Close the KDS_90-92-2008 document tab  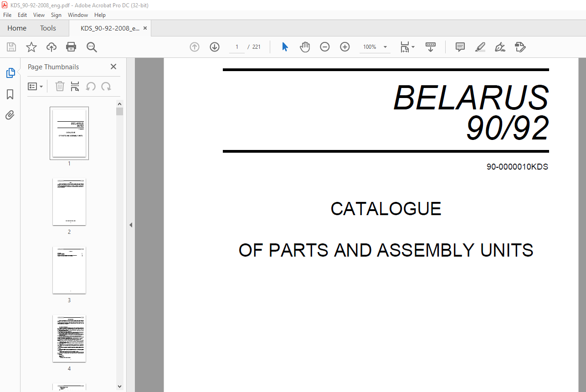(145, 28)
